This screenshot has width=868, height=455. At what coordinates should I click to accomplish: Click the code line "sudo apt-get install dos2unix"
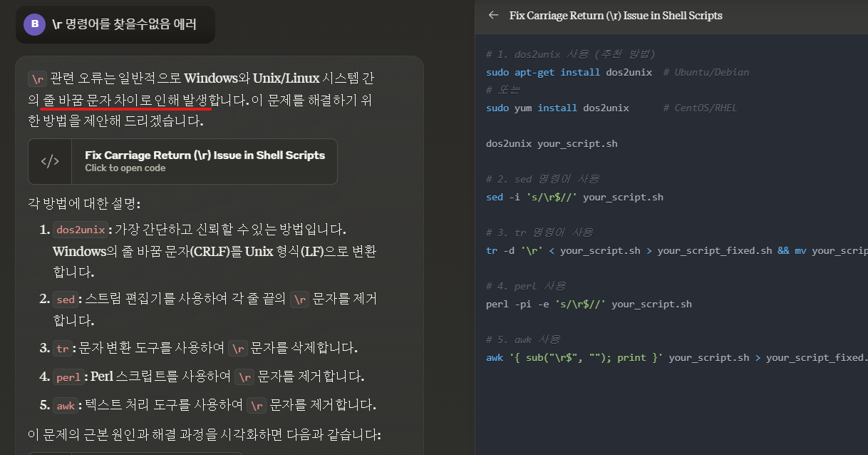569,72
